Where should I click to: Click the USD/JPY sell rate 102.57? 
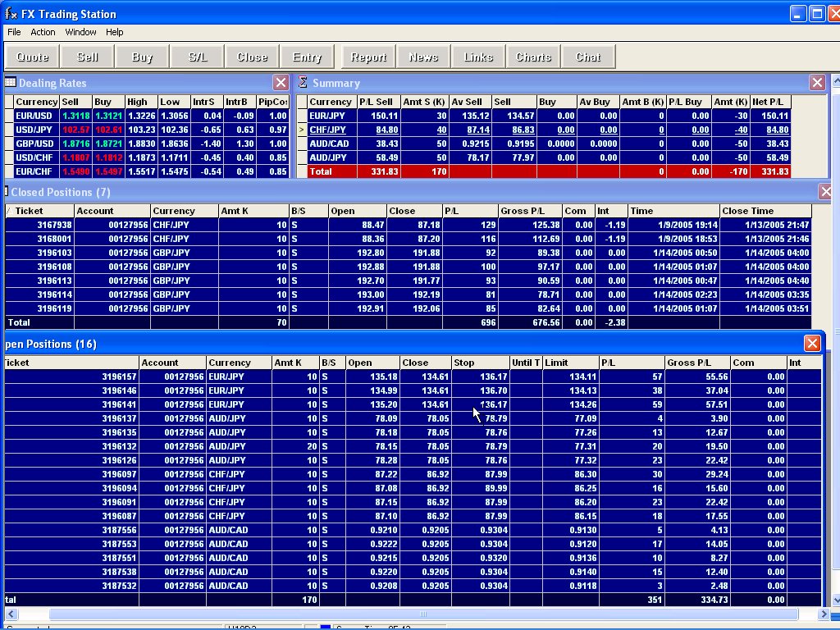point(75,130)
